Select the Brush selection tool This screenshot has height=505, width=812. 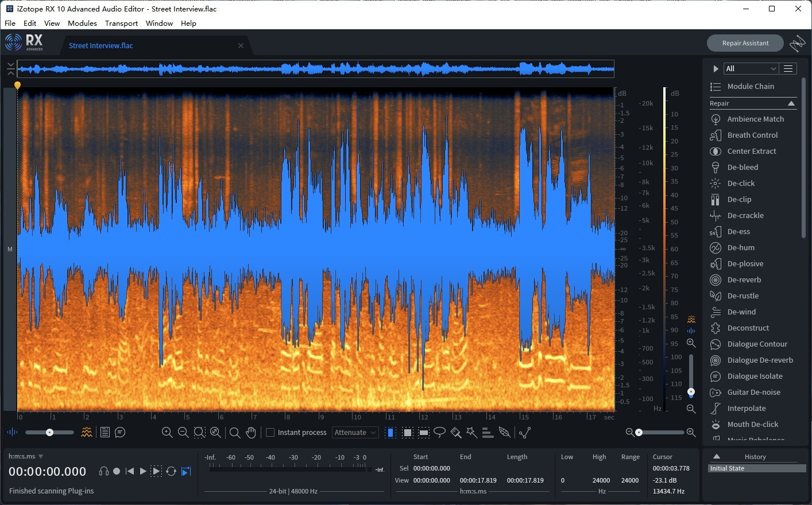(456, 432)
